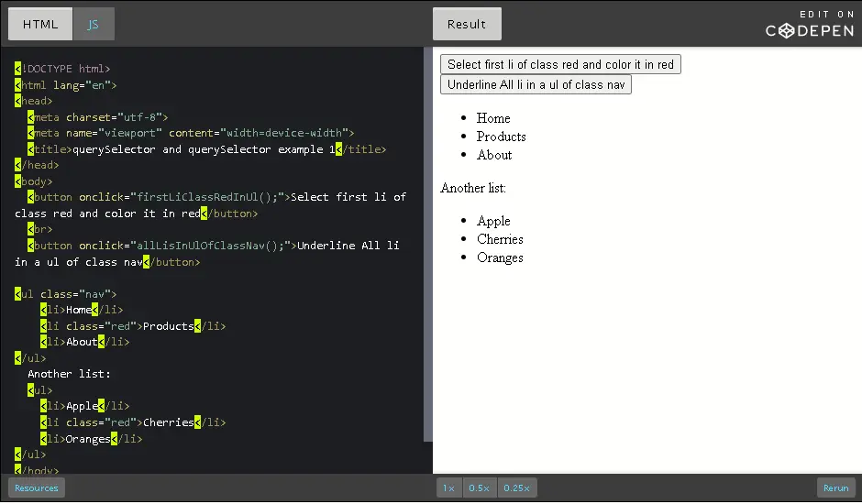Rerun the pen preview
This screenshot has height=504, width=862.
pos(835,488)
